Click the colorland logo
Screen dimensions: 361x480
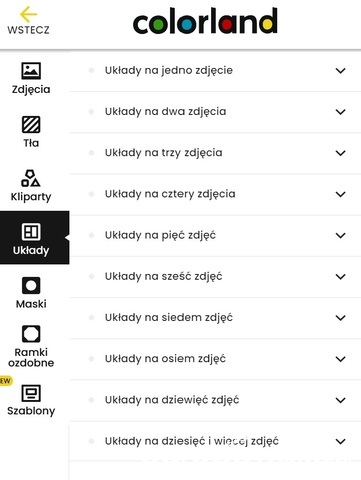tap(205, 21)
